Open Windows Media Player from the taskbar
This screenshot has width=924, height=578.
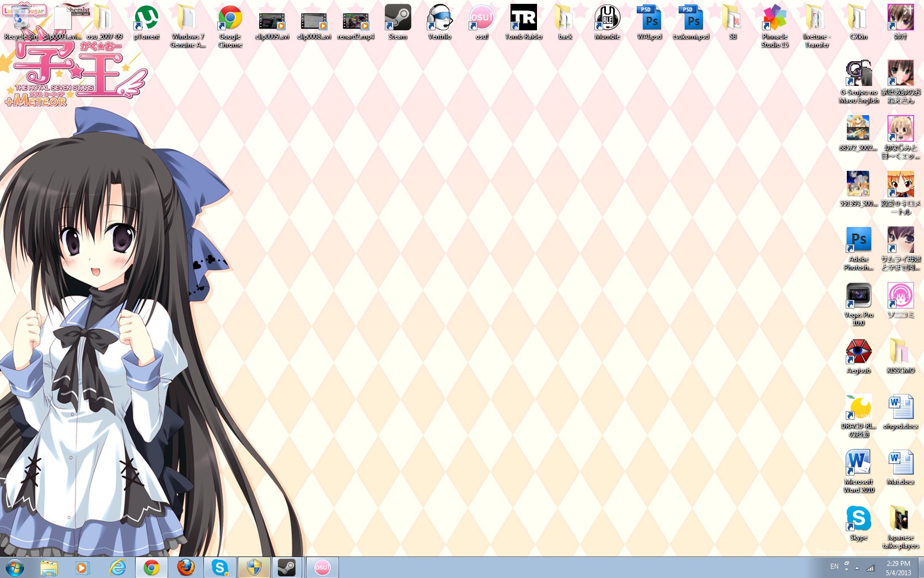[82, 568]
